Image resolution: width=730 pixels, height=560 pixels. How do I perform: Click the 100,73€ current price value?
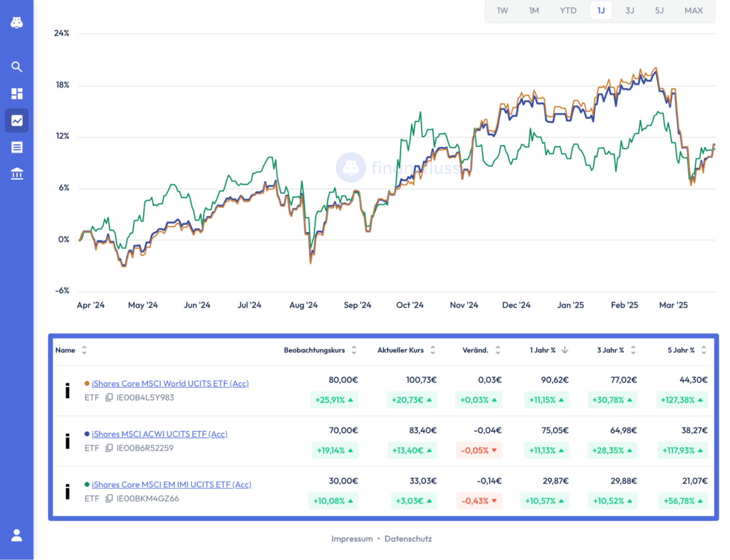pos(422,380)
